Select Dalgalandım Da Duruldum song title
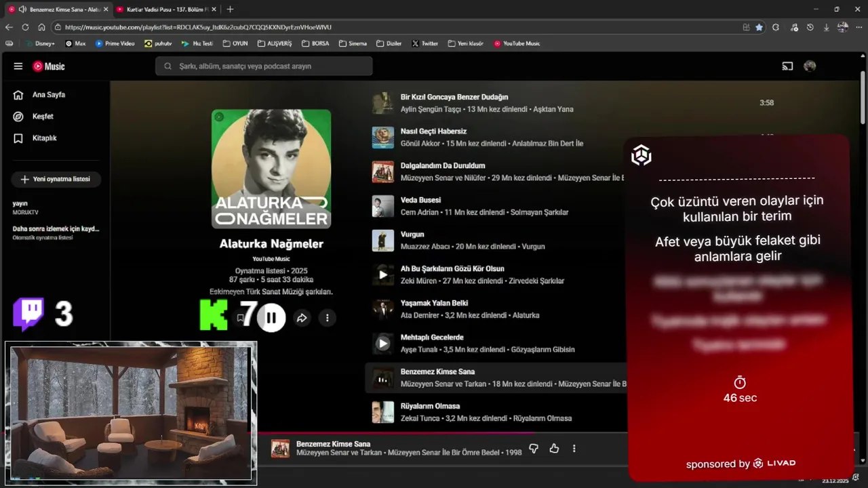 (443, 165)
